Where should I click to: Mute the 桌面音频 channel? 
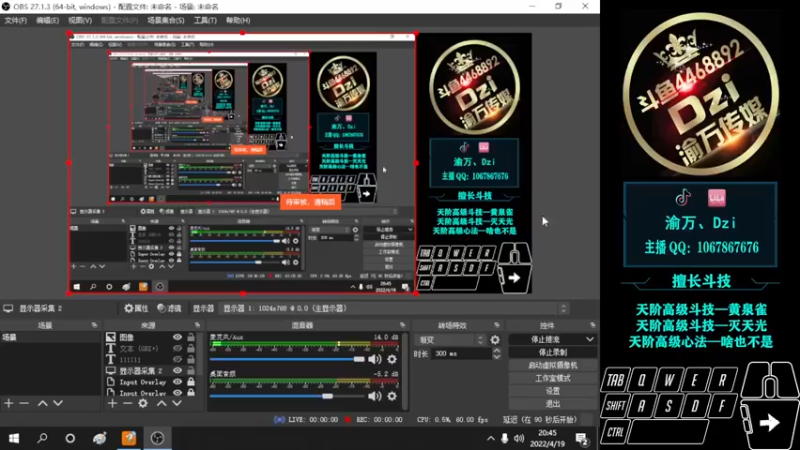pos(375,396)
